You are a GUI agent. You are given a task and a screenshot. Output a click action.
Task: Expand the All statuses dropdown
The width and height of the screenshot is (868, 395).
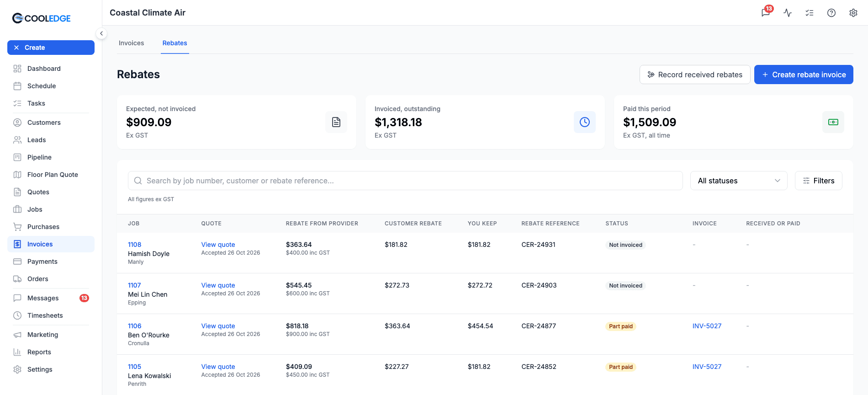click(739, 181)
